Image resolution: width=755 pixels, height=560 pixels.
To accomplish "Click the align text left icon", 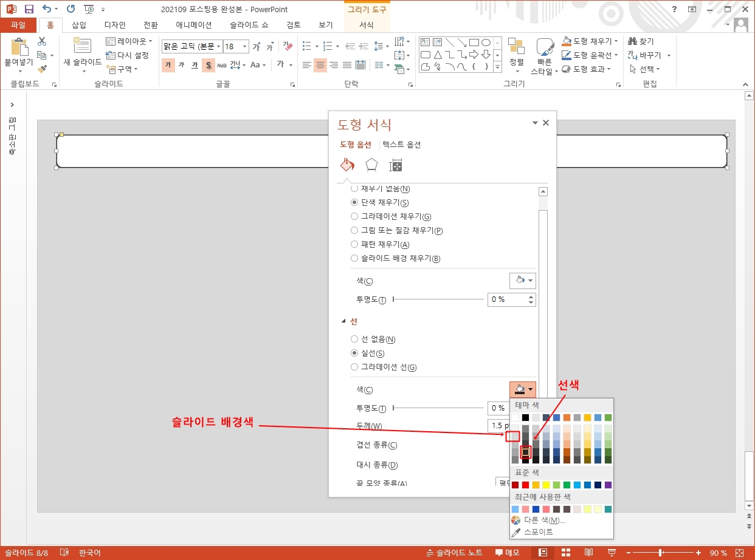I will click(x=307, y=65).
